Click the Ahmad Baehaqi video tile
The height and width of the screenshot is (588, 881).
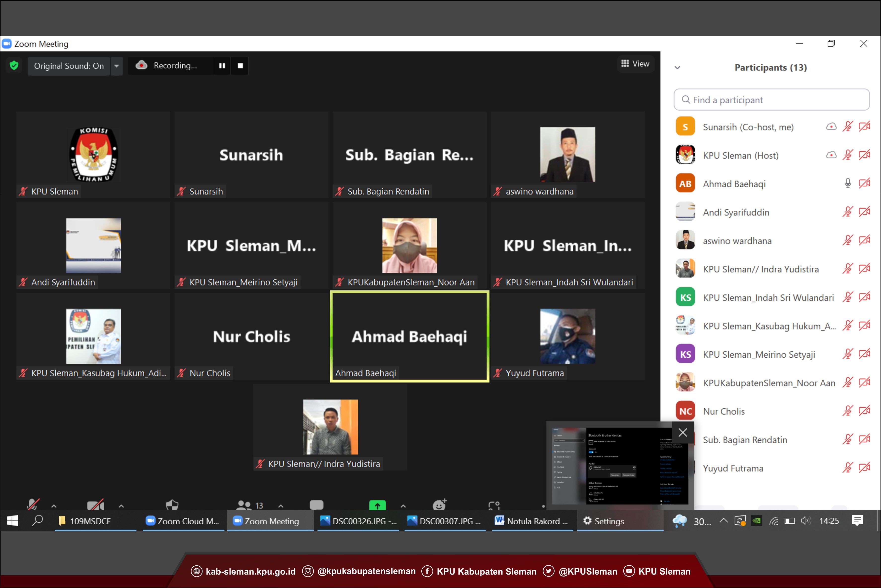[409, 336]
